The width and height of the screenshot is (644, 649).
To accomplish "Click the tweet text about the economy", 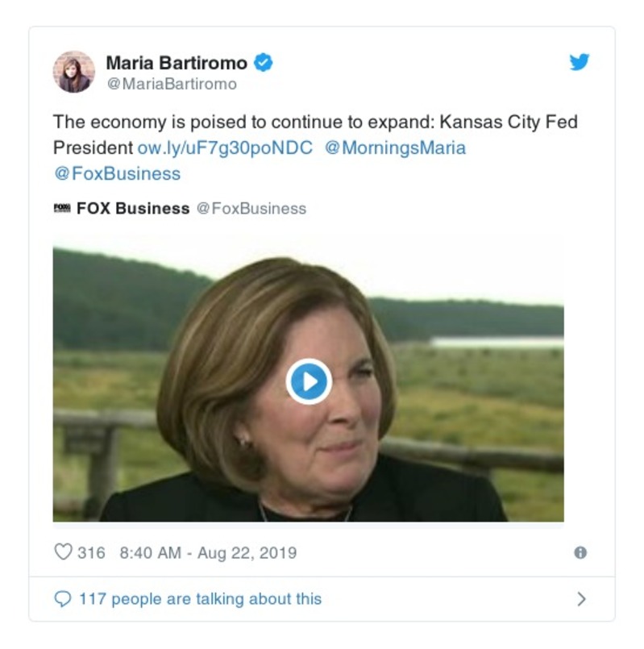I will point(315,135).
